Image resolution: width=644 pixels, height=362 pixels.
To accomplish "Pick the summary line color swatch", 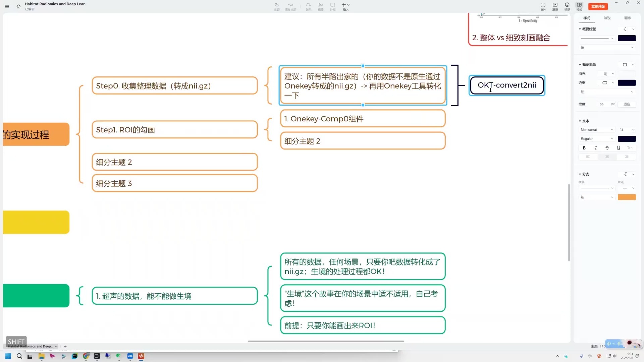I will coord(627,38).
